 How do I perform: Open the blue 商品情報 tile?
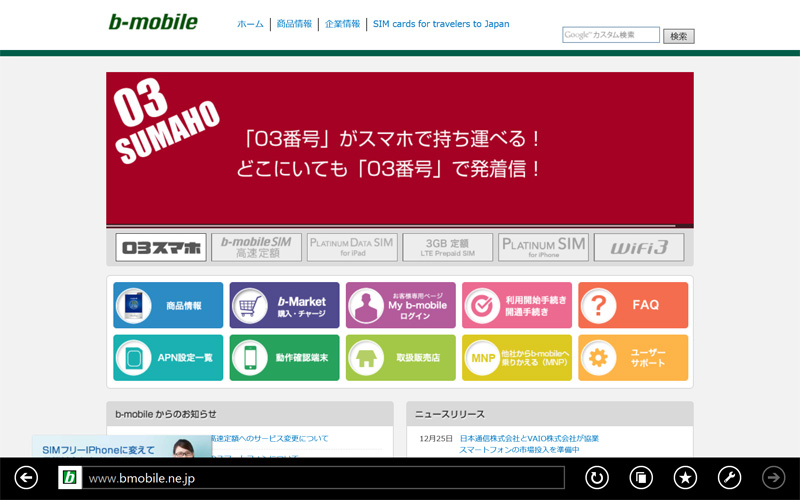click(168, 305)
